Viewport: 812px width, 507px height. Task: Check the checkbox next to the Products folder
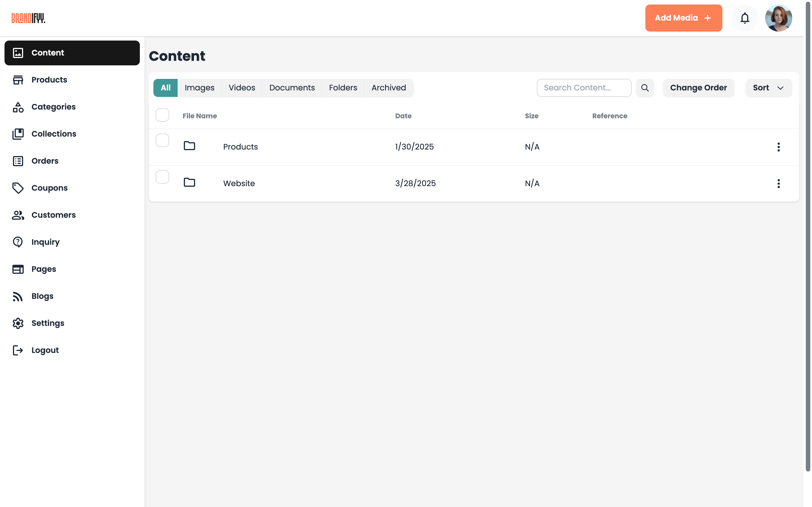click(x=162, y=140)
